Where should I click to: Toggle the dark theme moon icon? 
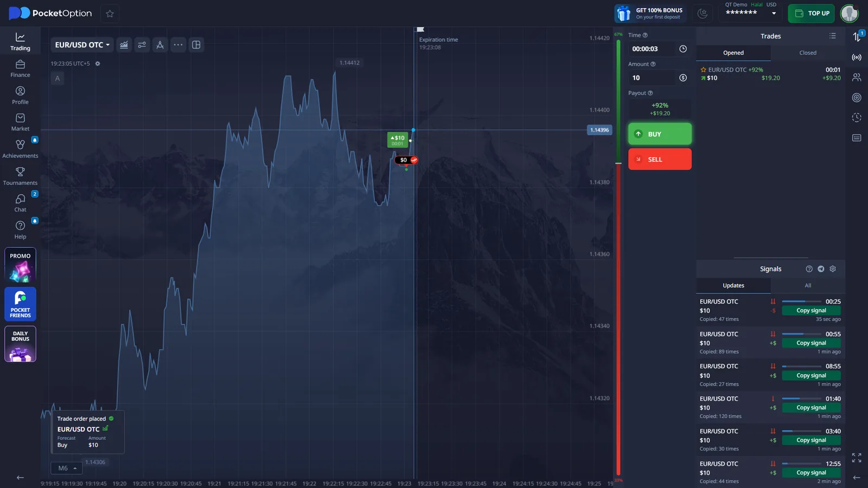[703, 14]
